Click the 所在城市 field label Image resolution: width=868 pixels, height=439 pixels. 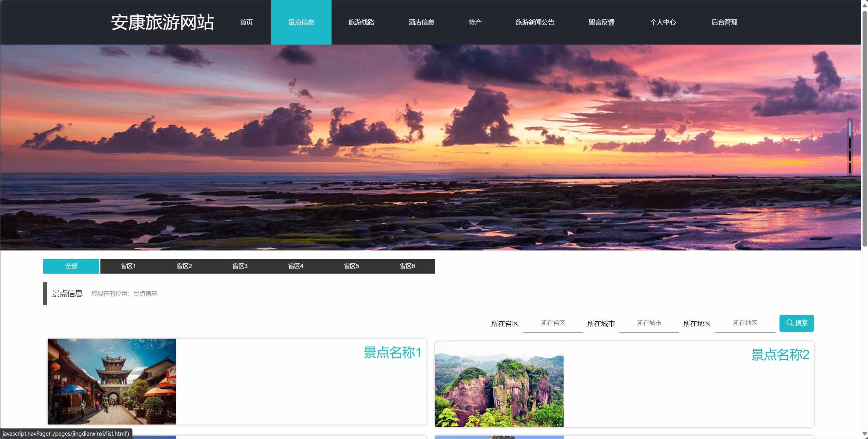[601, 324]
